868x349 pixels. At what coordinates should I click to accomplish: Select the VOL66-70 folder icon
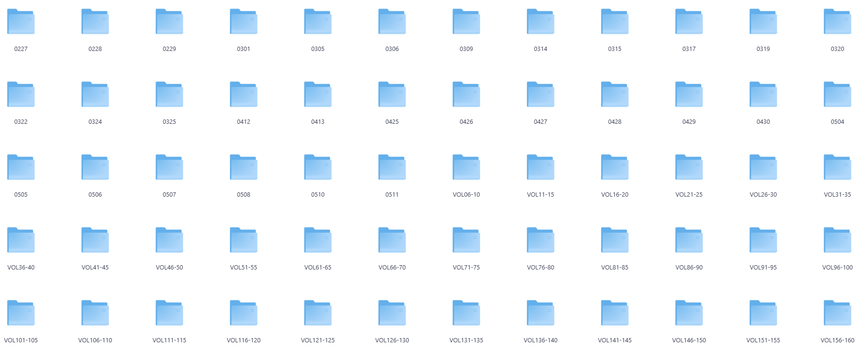pyautogui.click(x=392, y=240)
